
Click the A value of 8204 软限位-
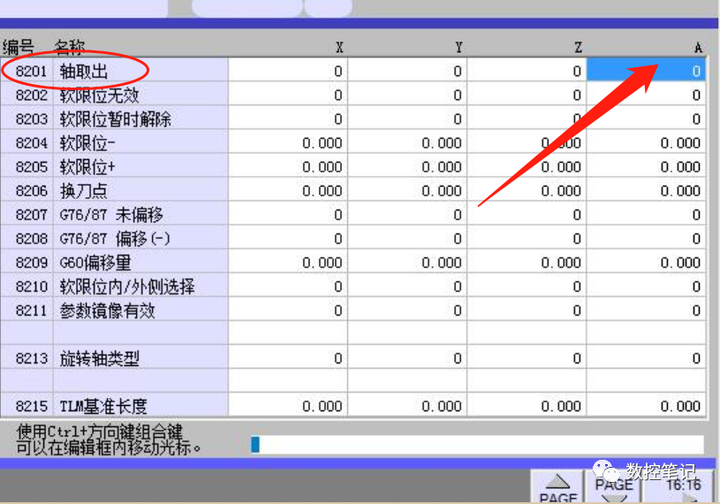[x=646, y=143]
